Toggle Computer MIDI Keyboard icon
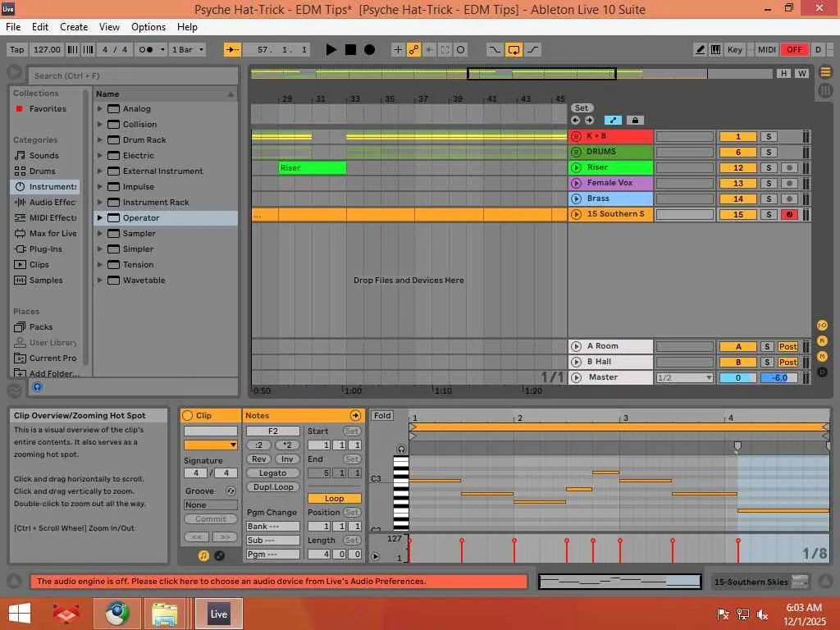The height and width of the screenshot is (630, 840). click(x=715, y=50)
